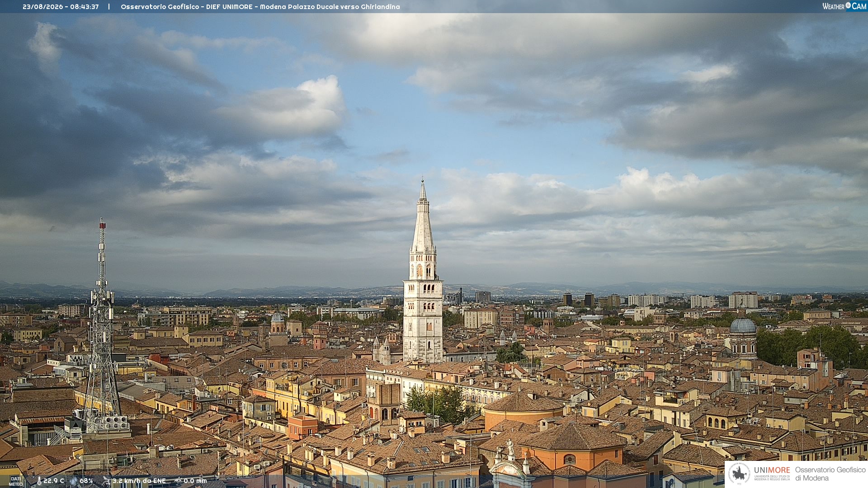The image size is (868, 488).
Task: Click the rainfall umbrella icon
Action: coord(178,481)
